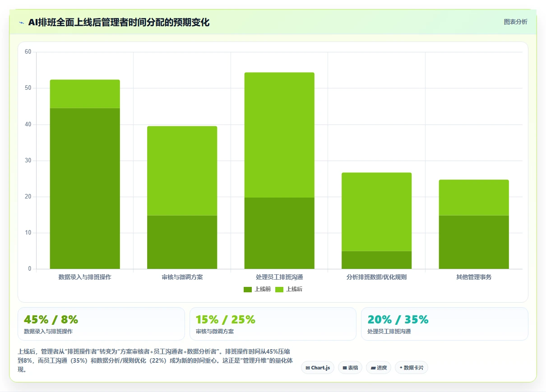This screenshot has width=546, height=392.
Task: Click the y-axis value 30
Action: [28, 161]
